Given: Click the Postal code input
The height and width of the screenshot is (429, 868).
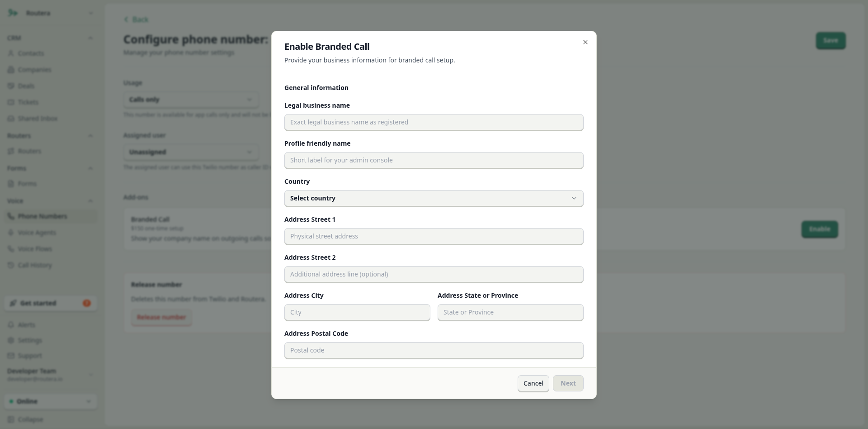Looking at the screenshot, I should point(434,350).
